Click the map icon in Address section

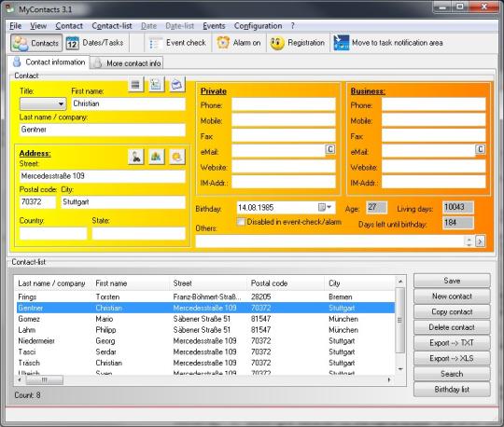pos(157,157)
